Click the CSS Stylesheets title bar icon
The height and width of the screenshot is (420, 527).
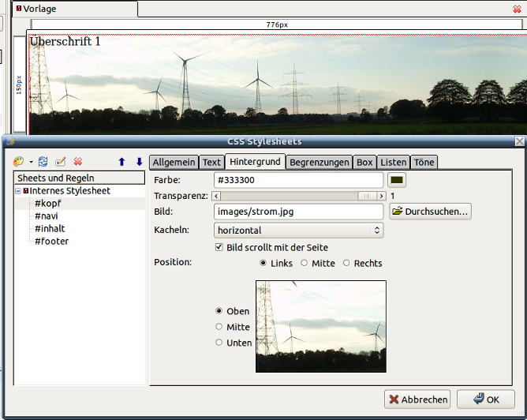[9, 141]
